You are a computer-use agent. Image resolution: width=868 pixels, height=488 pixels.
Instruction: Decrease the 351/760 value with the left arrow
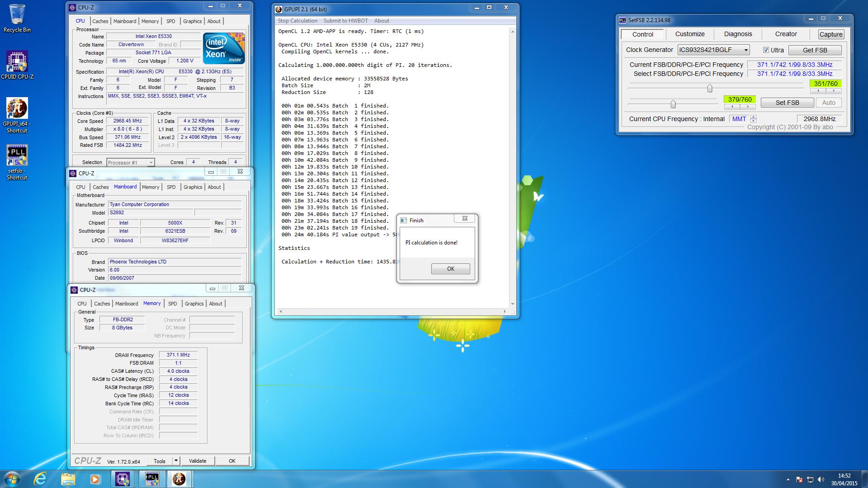(x=818, y=91)
